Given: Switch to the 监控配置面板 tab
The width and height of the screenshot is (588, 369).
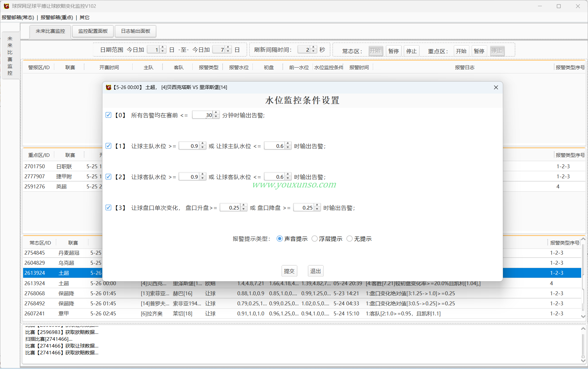Looking at the screenshot, I should tap(93, 31).
